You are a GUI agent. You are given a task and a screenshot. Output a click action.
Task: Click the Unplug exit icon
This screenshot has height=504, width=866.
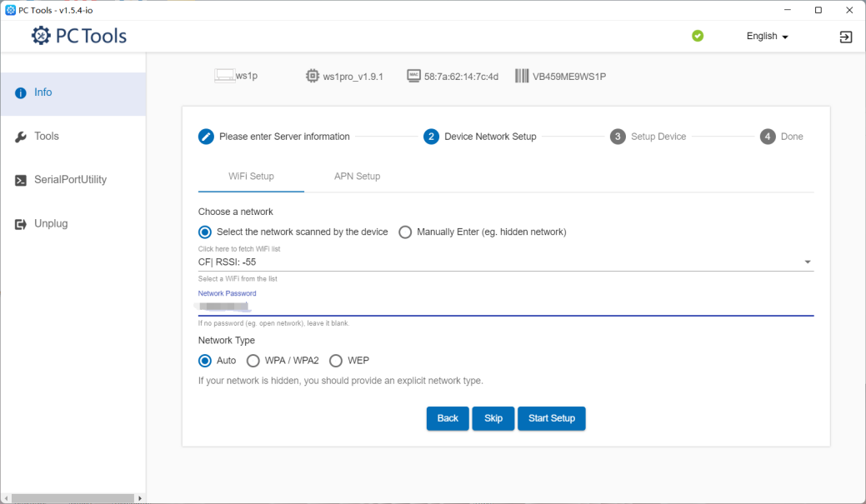coord(21,224)
